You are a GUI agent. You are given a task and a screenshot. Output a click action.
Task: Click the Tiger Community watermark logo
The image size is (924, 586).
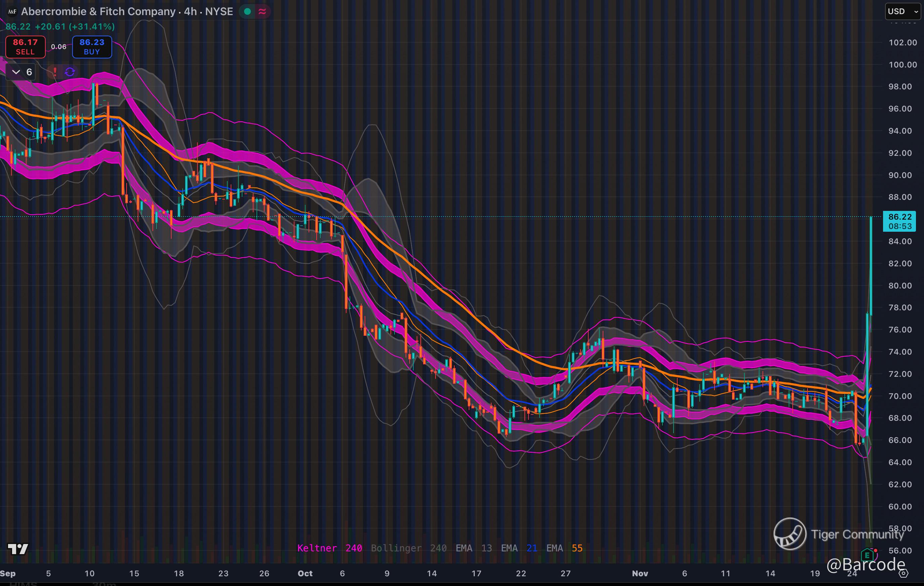790,534
